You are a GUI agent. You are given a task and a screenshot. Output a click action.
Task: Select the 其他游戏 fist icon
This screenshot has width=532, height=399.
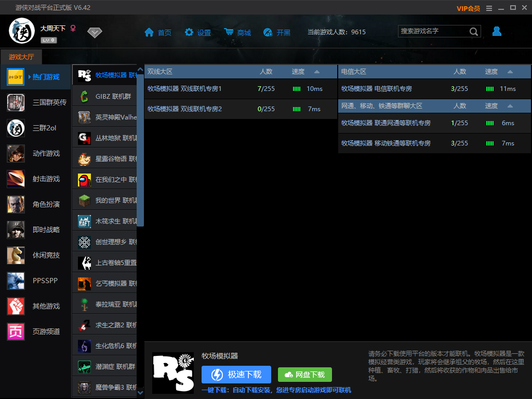point(16,306)
